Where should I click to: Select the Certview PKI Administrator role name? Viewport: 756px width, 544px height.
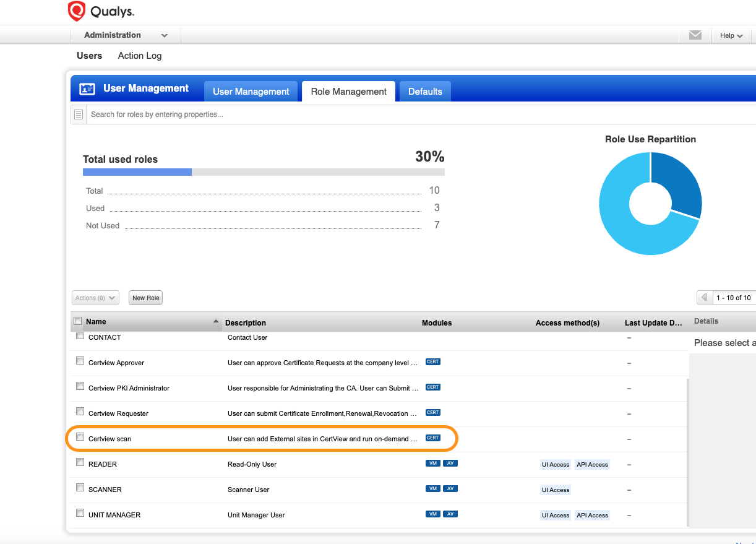coord(129,388)
